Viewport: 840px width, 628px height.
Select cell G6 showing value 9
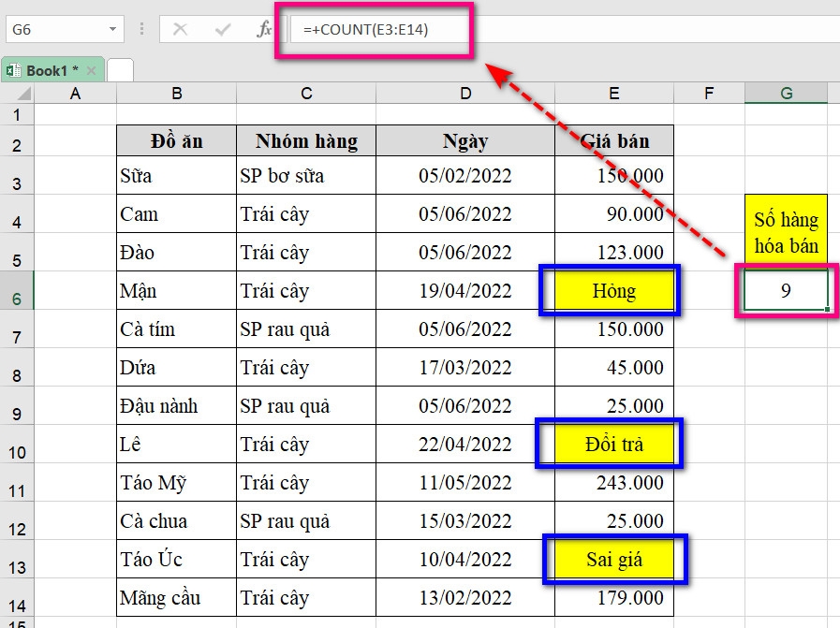point(787,290)
